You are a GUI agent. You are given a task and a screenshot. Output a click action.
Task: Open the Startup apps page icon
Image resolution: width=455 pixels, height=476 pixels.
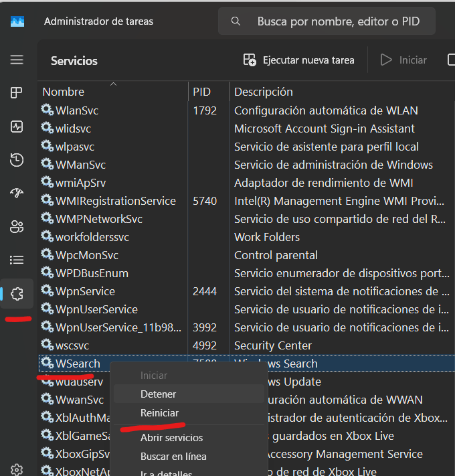[x=16, y=193]
